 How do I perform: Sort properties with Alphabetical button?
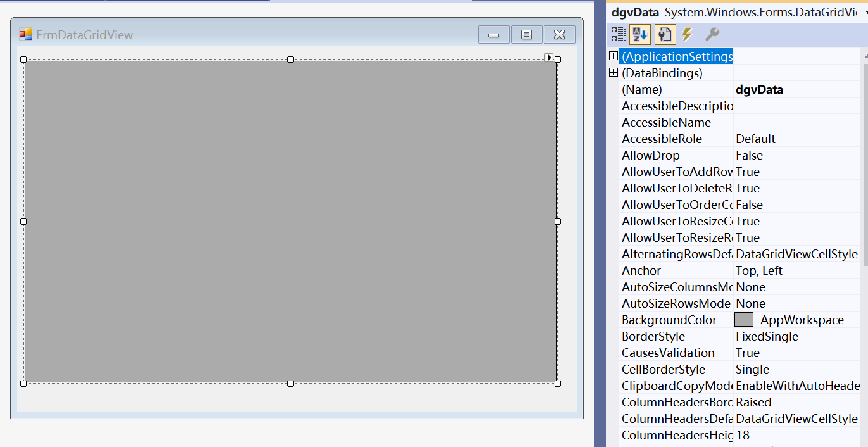[639, 34]
